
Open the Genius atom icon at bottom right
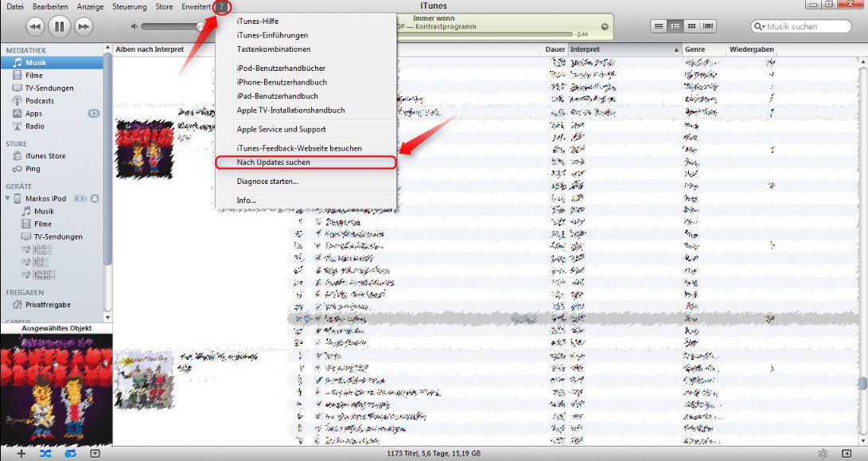[x=822, y=453]
